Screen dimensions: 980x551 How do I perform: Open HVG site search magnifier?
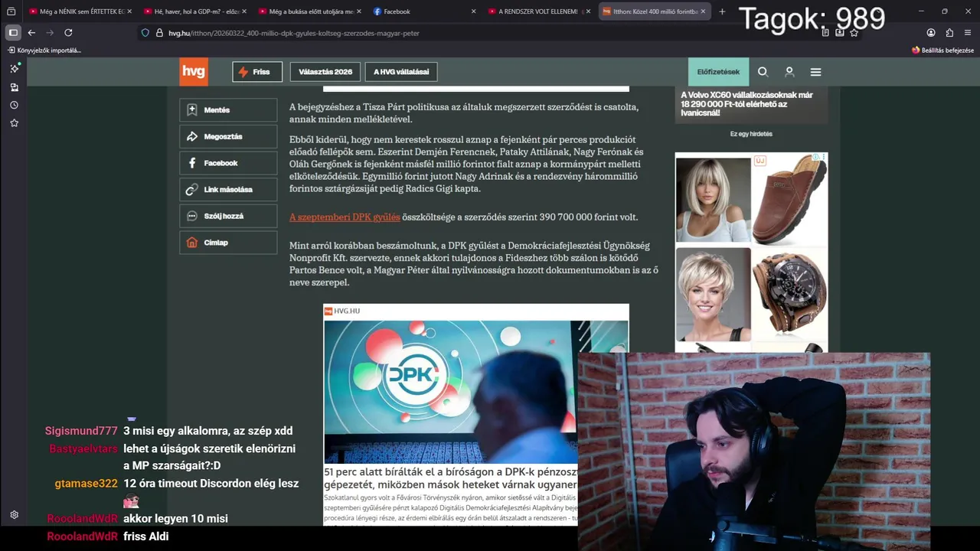point(763,72)
